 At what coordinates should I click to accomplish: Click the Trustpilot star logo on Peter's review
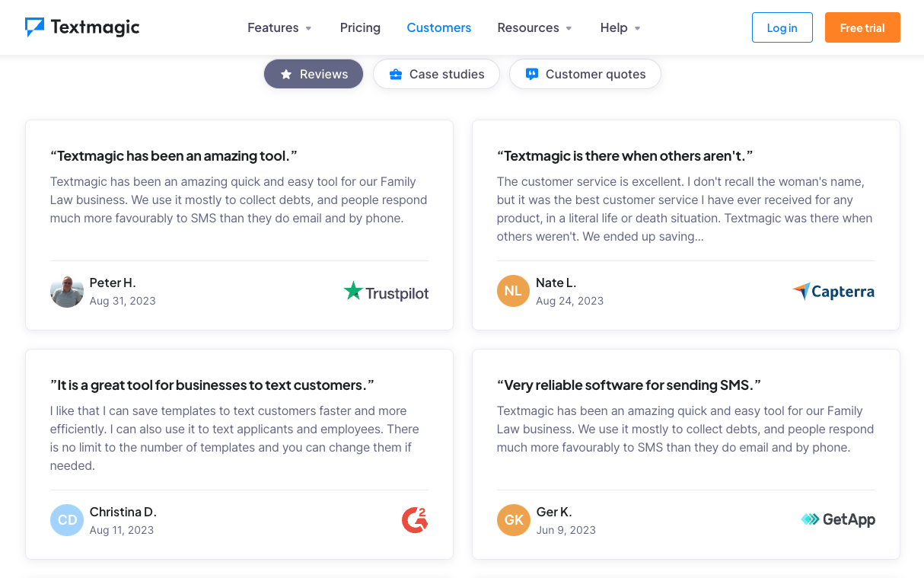[352, 291]
